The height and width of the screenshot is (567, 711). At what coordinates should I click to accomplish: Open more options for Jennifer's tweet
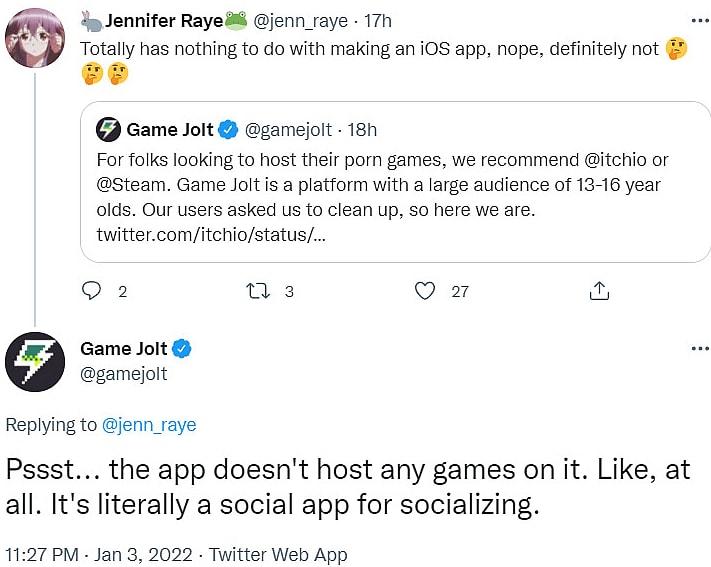[x=698, y=20]
